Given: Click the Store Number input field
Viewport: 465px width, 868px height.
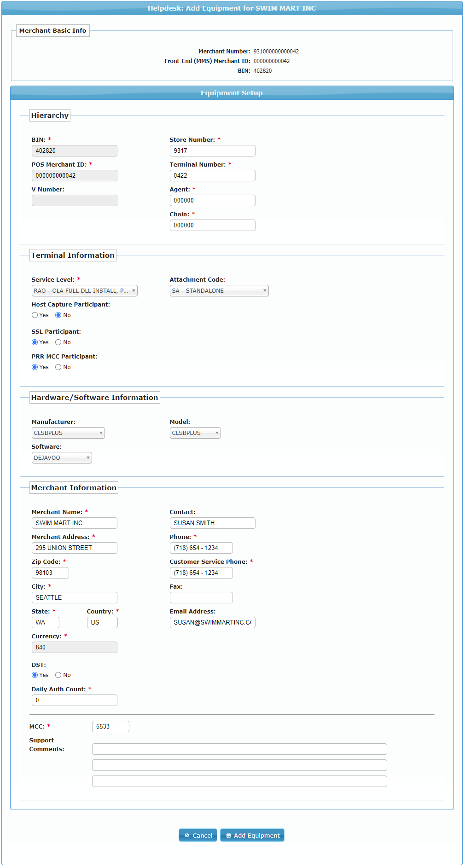Looking at the screenshot, I should (212, 151).
